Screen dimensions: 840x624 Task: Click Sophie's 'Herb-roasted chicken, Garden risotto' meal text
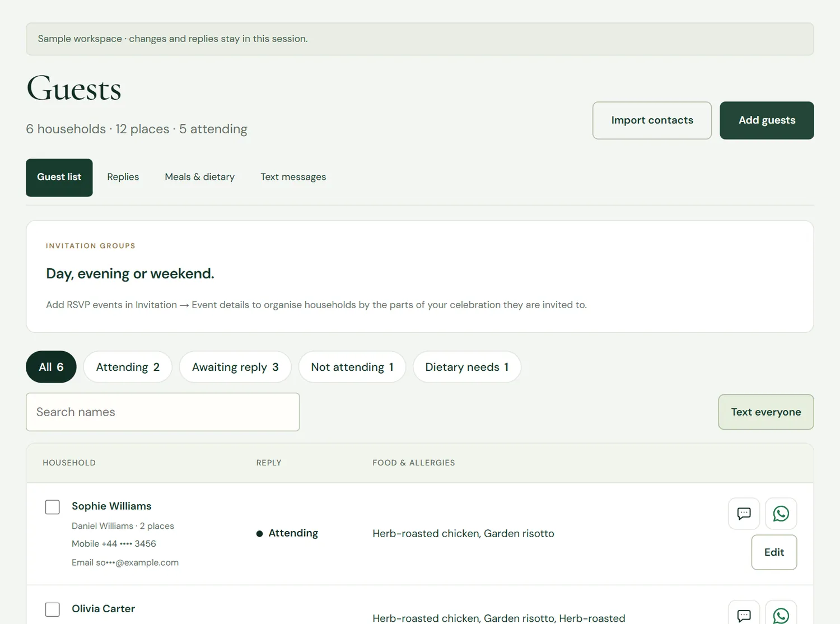coord(463,534)
